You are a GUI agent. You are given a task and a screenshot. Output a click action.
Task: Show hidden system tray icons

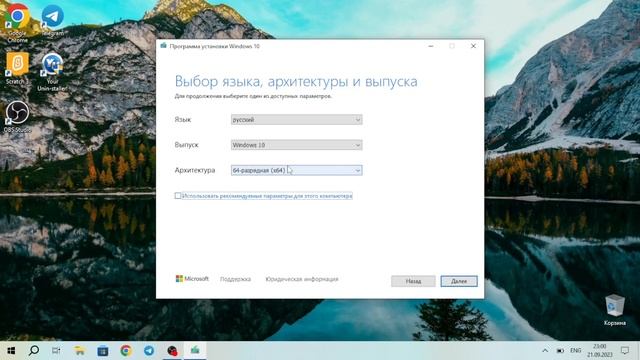click(x=545, y=351)
